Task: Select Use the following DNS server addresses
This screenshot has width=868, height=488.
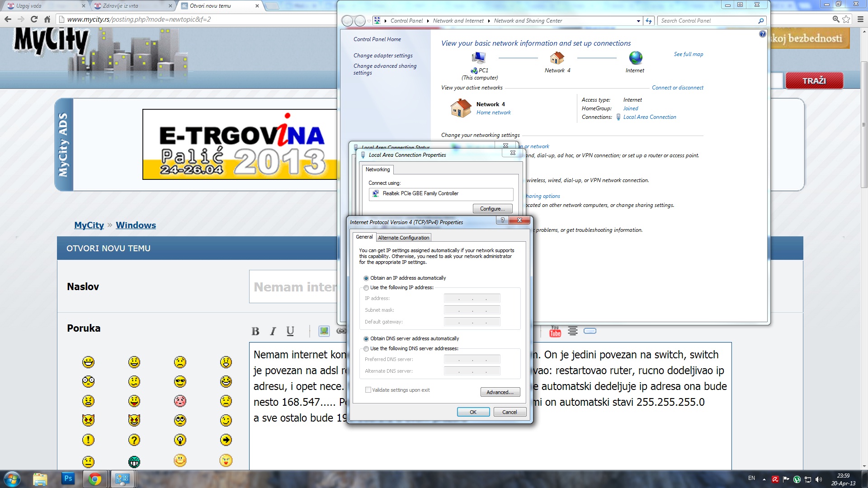Action: (x=366, y=349)
